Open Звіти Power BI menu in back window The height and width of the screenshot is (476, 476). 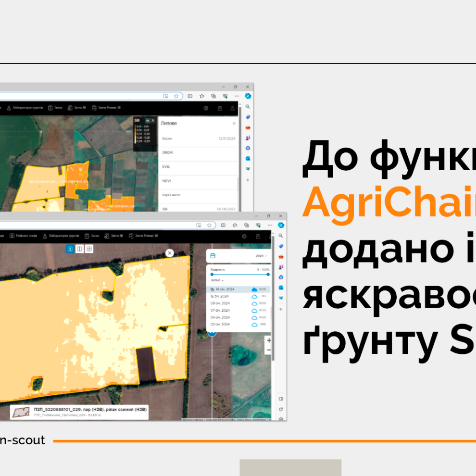point(106,108)
